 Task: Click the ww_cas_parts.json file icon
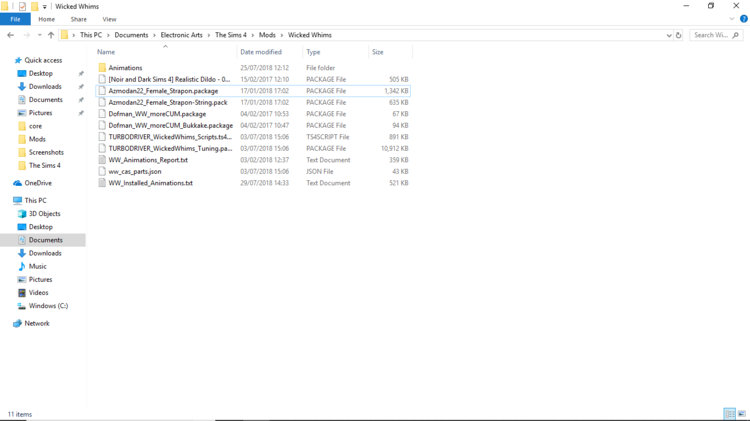click(102, 171)
